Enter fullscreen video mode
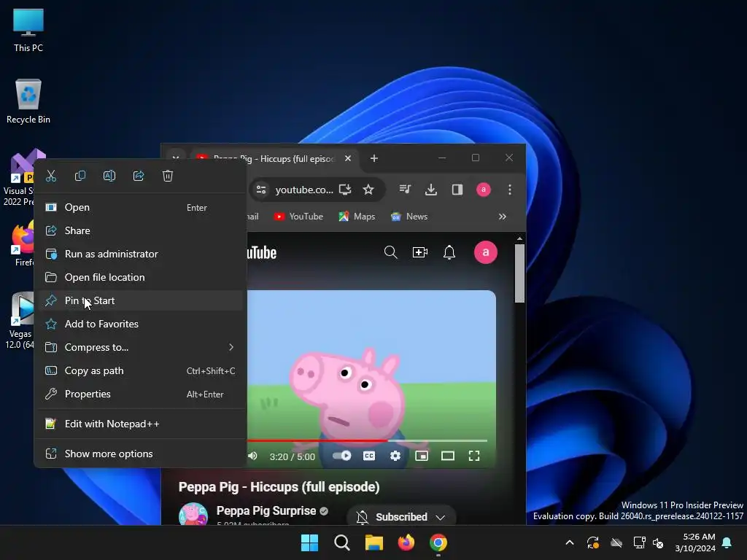 [x=474, y=456]
